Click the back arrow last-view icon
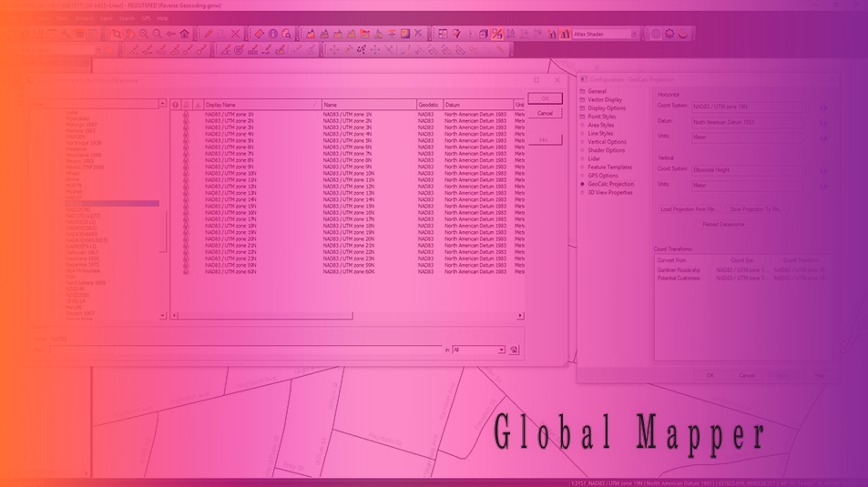The height and width of the screenshot is (487, 868). click(x=171, y=34)
